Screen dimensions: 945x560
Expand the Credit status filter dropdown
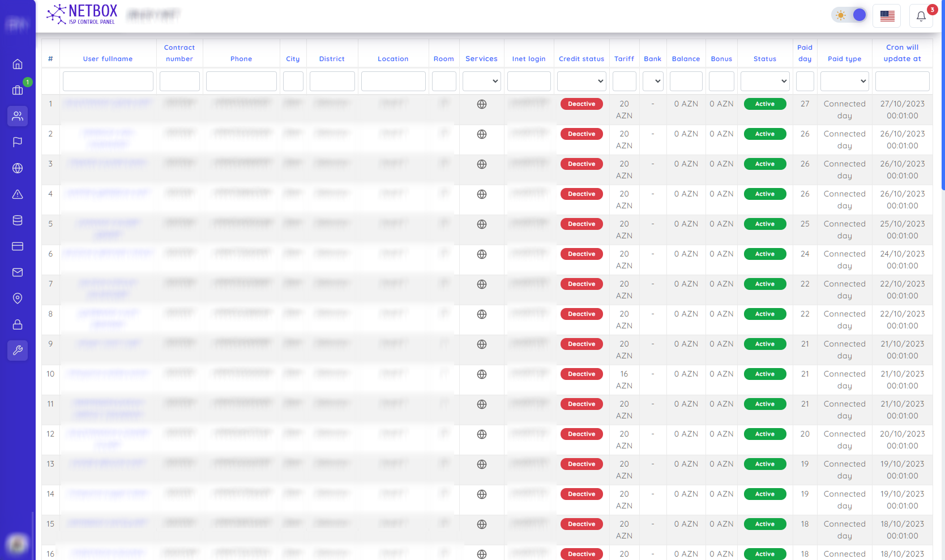(581, 81)
